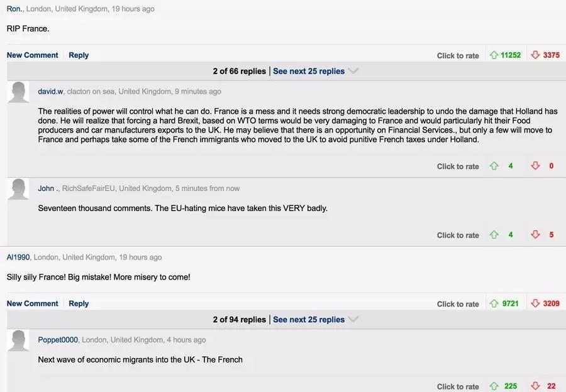Click "New Comment" under Ron.'s comment
The image size is (566, 392).
(x=33, y=55)
